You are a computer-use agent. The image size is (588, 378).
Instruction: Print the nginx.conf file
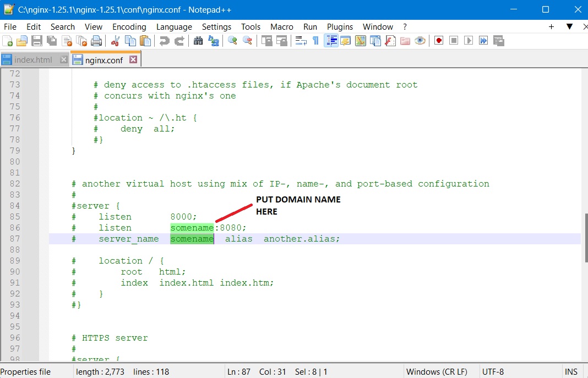[96, 41]
